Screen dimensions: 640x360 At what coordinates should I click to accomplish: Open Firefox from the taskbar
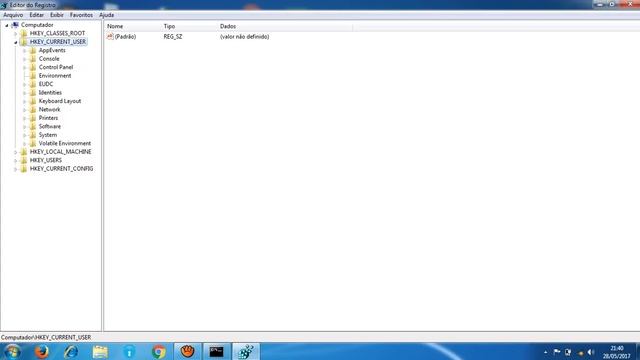click(42, 351)
